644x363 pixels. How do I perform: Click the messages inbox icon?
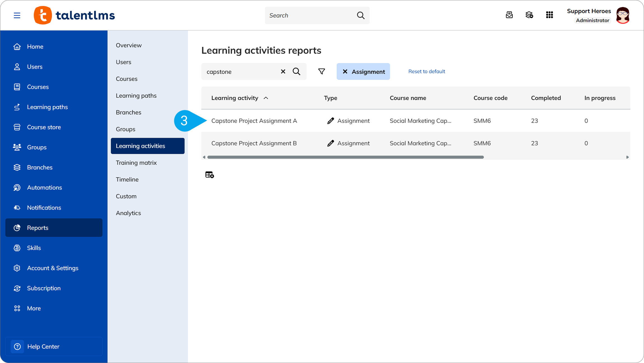509,15
